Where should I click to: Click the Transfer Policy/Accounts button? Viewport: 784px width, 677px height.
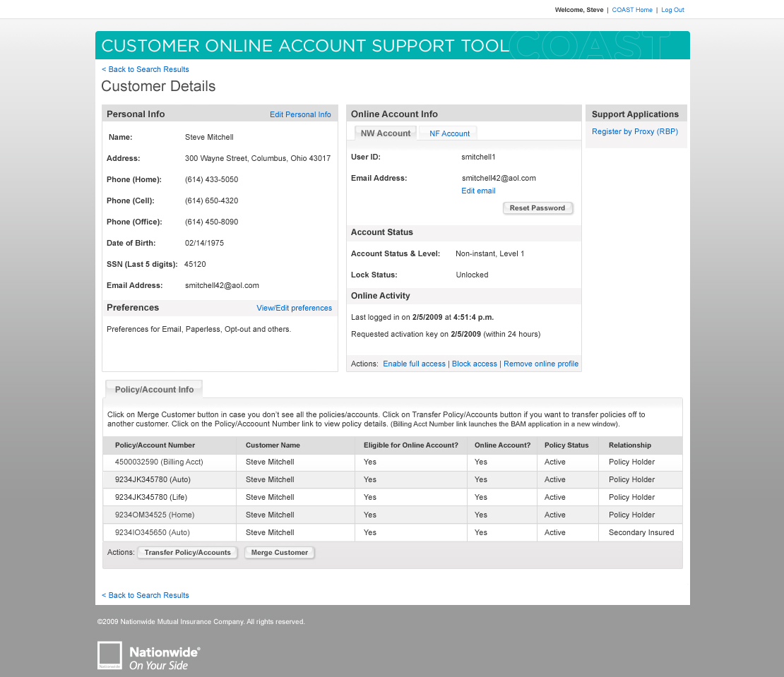click(187, 552)
